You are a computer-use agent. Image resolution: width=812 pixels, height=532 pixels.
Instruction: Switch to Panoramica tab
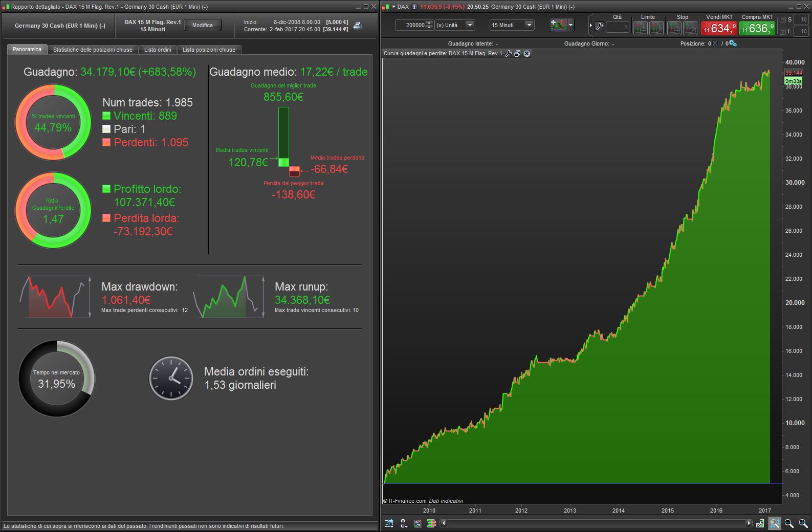(27, 50)
